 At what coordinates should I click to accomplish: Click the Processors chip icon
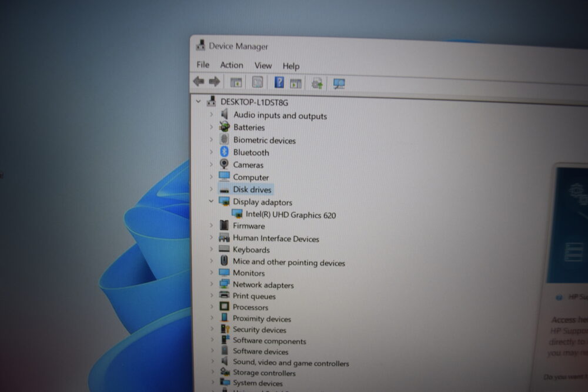click(x=224, y=306)
